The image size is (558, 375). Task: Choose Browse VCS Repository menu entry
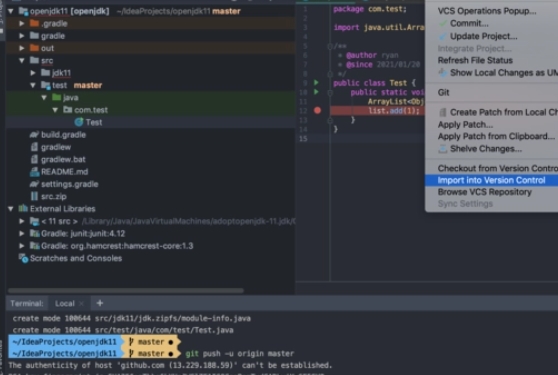(x=485, y=192)
